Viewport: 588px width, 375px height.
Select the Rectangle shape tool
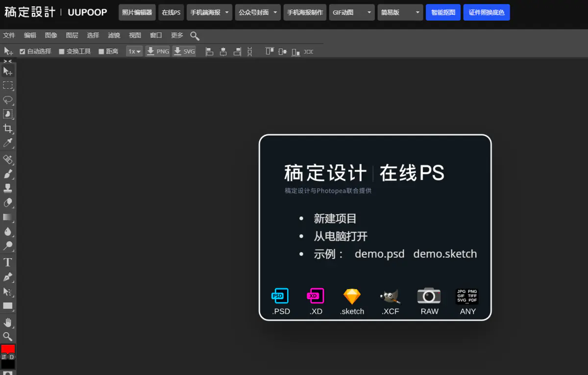point(8,306)
